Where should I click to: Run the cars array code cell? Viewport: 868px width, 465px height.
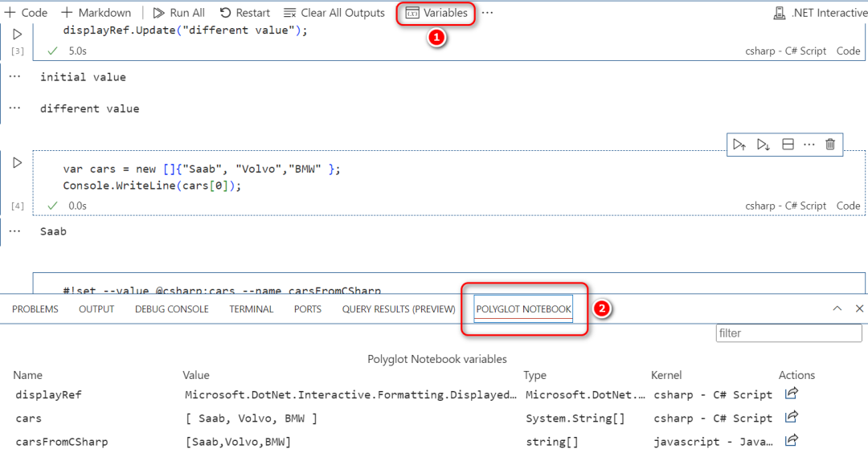point(17,162)
